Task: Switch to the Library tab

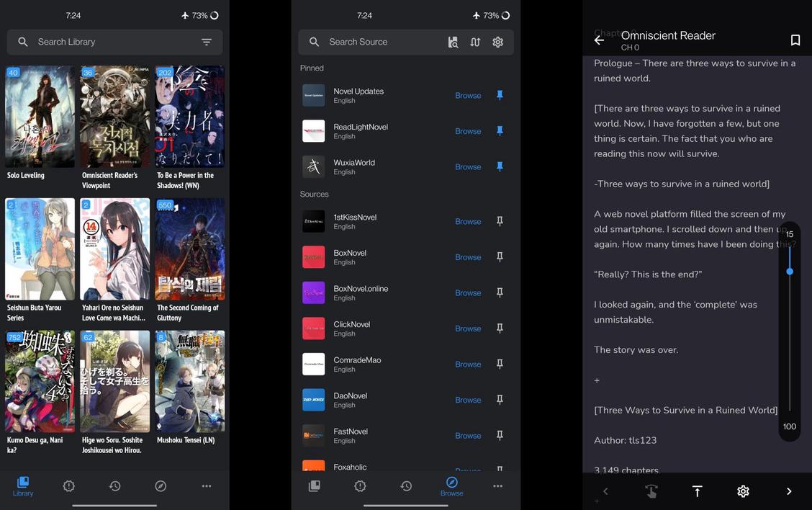Action: (x=22, y=486)
